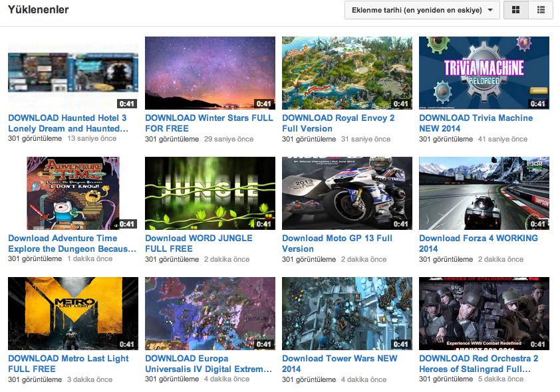Click '301 görüntüleme' under Forza 4
Screen dimensions: 560x392
pyautogui.click(x=446, y=259)
